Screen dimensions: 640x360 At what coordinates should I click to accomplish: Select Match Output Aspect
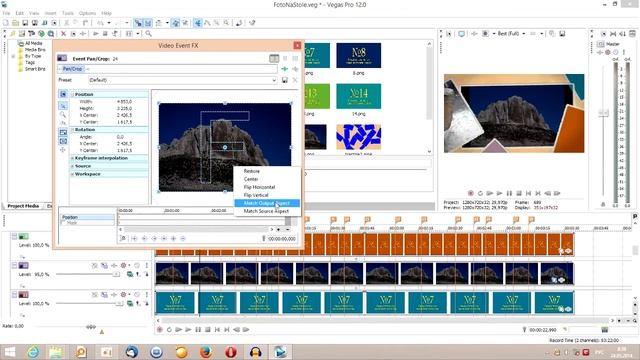(x=267, y=203)
